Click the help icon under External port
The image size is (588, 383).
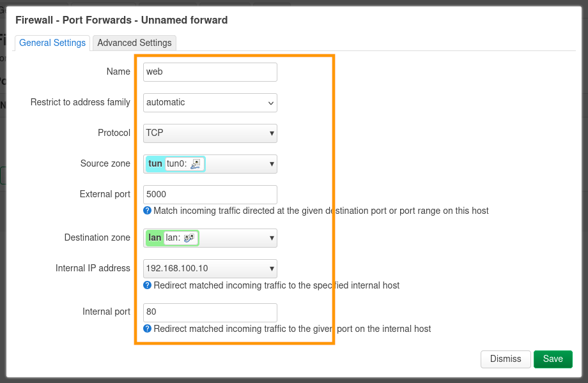pos(147,211)
